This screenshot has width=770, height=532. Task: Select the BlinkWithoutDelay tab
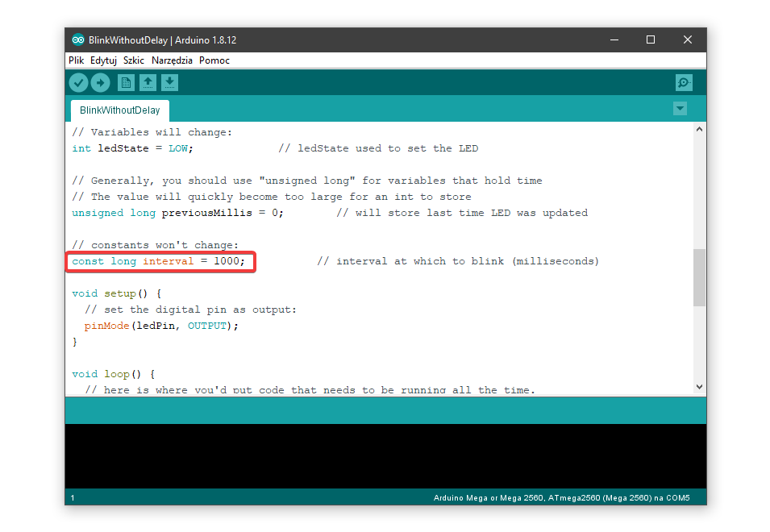(x=120, y=110)
